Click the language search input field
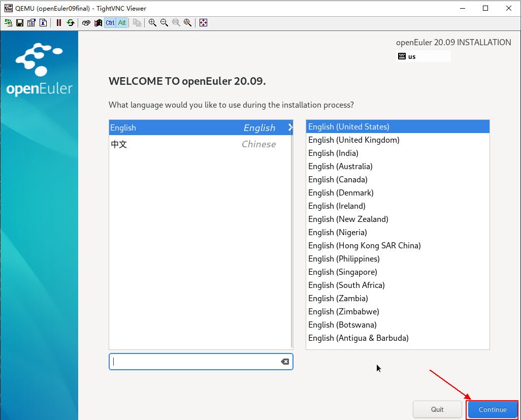The image size is (521, 420). click(193, 362)
